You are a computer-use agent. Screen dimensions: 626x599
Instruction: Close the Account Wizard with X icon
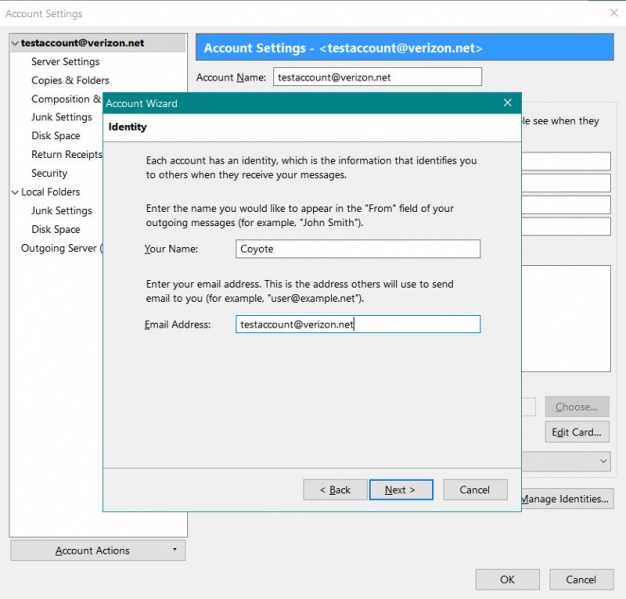click(x=507, y=103)
